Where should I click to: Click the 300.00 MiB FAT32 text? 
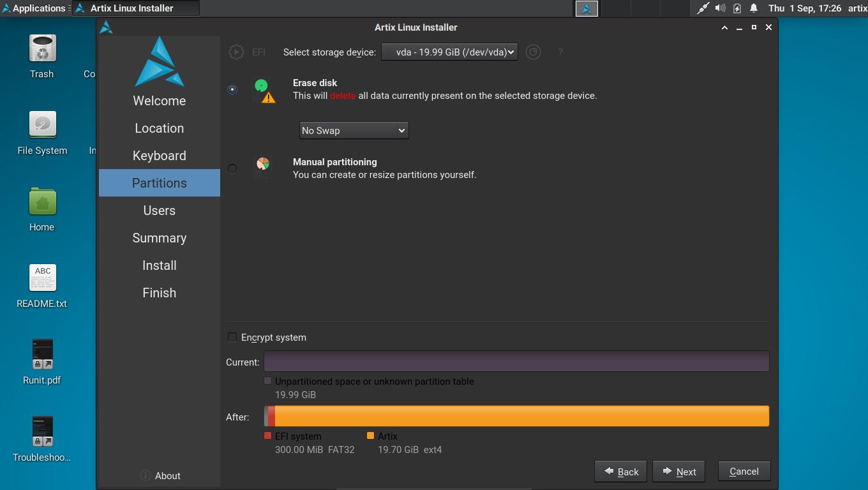point(315,450)
